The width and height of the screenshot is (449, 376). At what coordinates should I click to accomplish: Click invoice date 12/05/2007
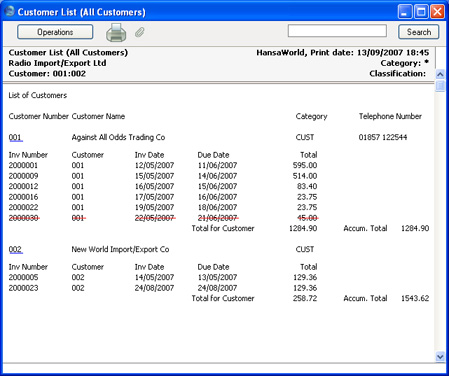click(x=154, y=165)
